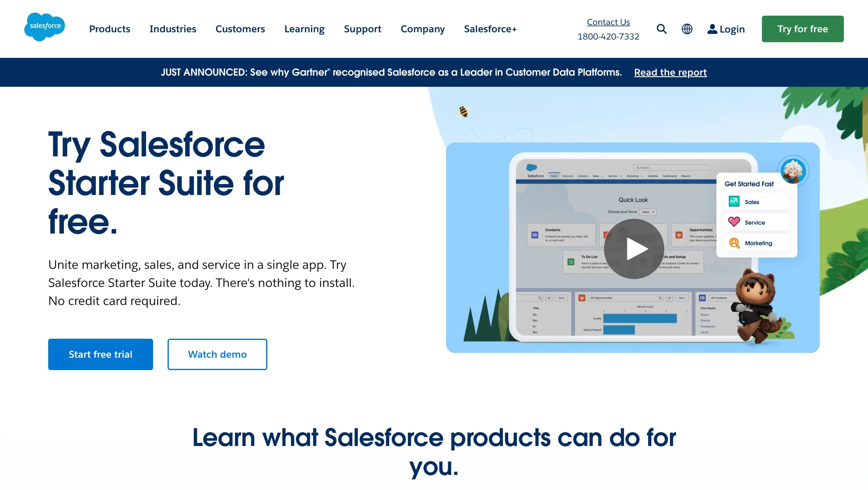
Task: Open the Choose your focus Sales selector
Action: [648, 212]
